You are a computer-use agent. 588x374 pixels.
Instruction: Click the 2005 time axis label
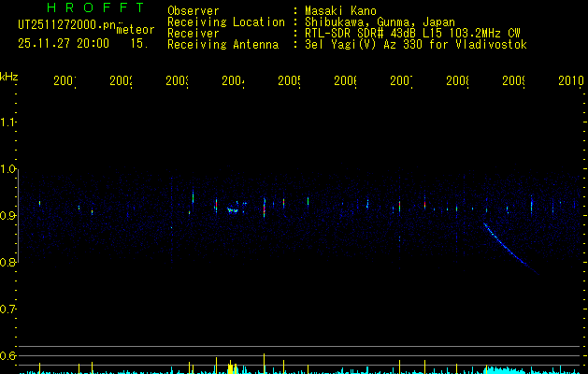[x=289, y=80]
